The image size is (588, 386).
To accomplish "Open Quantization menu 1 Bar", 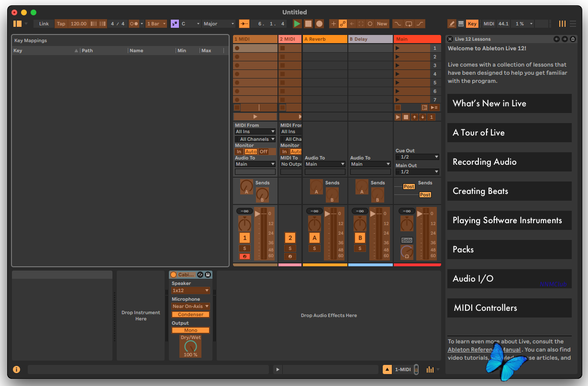I will 156,23.
